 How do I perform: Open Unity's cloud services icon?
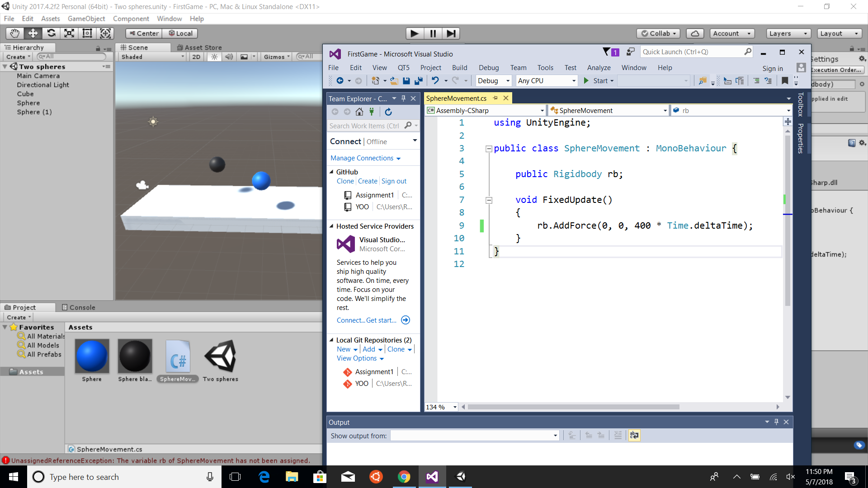pos(695,33)
